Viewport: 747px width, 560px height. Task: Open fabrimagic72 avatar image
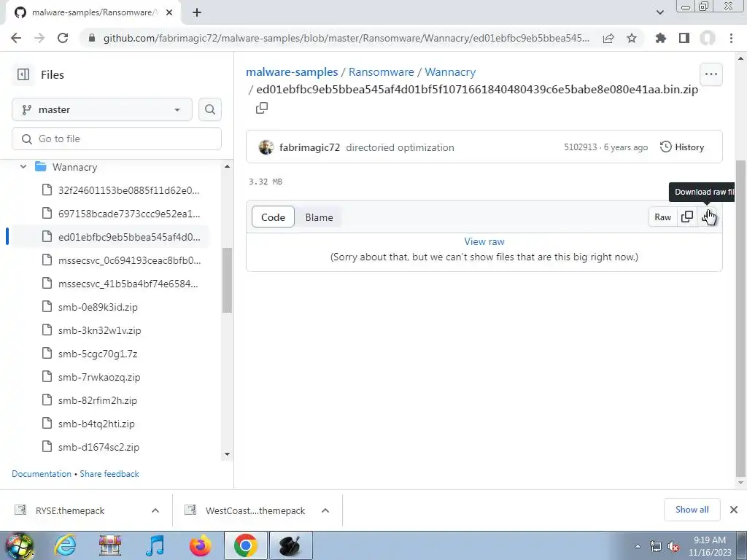click(266, 147)
